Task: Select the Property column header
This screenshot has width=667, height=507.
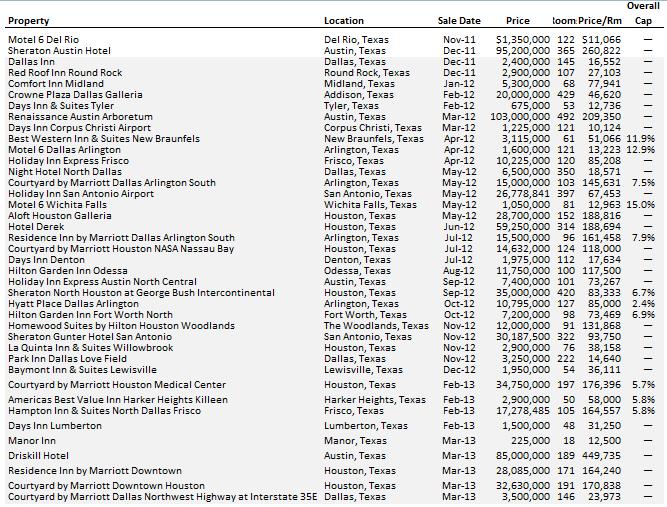Action: click(29, 21)
